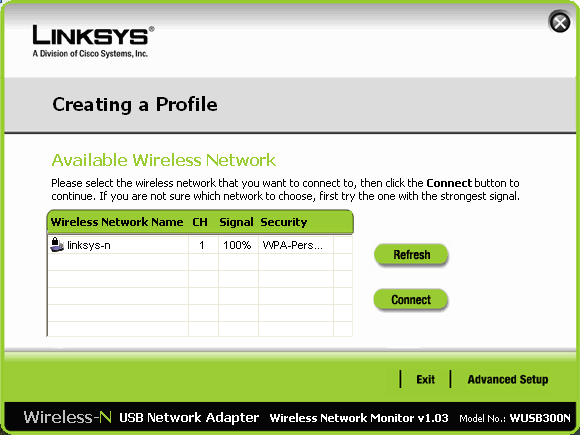Open Advanced Setup
The width and height of the screenshot is (580, 435).
pos(508,380)
